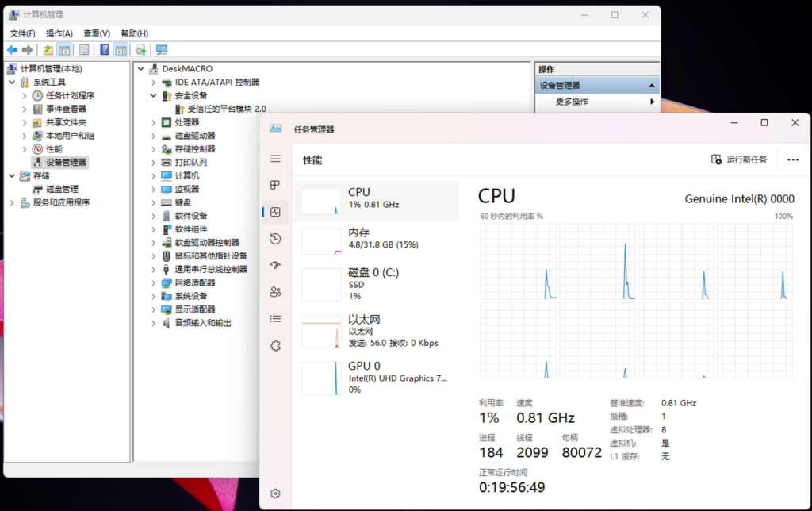
Task: Select 磁盘驱动器 in the device list
Action: pos(195,136)
